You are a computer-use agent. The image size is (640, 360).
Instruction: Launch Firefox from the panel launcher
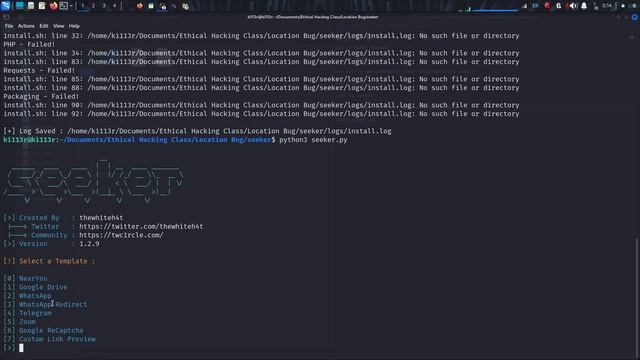pos(53,6)
